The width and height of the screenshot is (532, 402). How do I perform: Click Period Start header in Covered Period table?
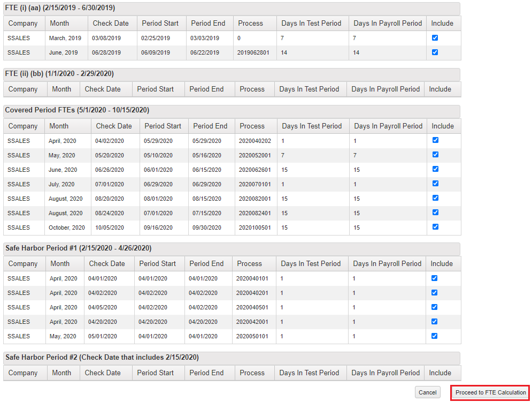(x=163, y=126)
